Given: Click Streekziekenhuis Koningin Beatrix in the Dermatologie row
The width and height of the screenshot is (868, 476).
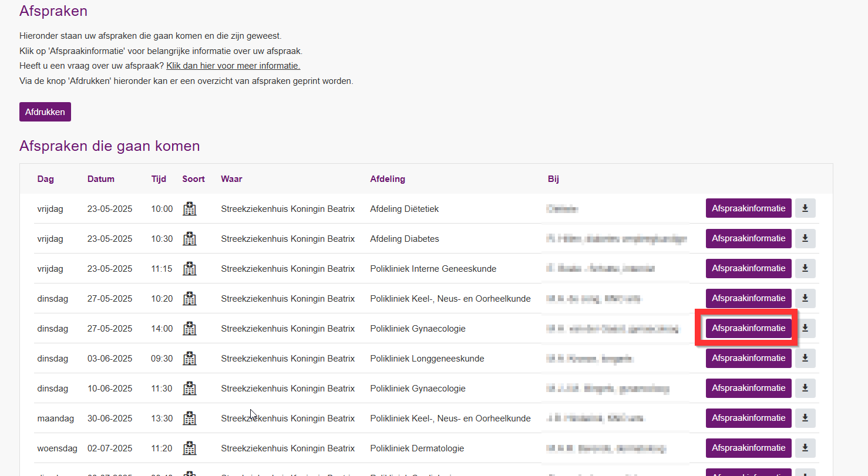Looking at the screenshot, I should click(x=288, y=448).
